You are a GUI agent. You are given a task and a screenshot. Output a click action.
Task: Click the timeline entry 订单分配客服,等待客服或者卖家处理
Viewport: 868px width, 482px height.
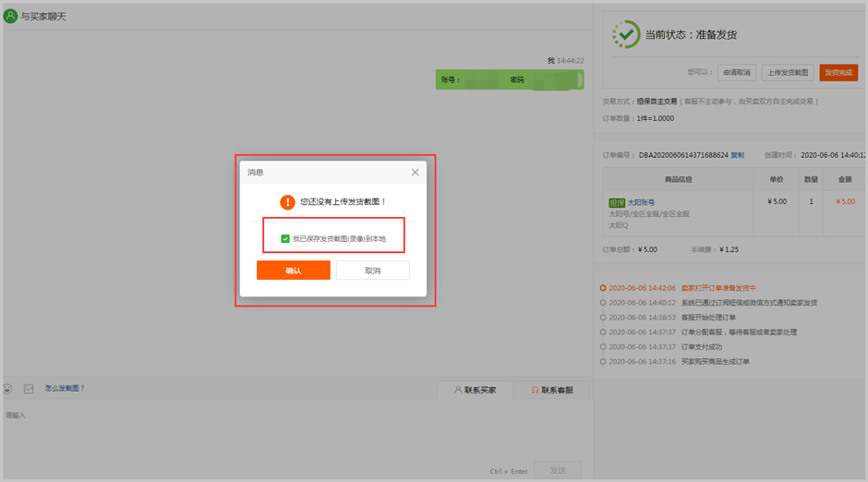point(739,332)
